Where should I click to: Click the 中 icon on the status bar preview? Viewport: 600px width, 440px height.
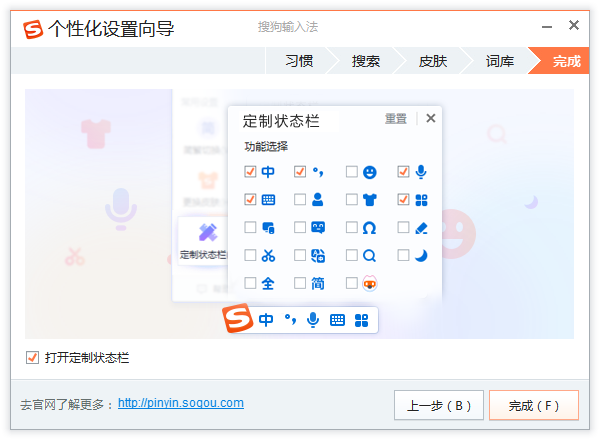pyautogui.click(x=266, y=319)
